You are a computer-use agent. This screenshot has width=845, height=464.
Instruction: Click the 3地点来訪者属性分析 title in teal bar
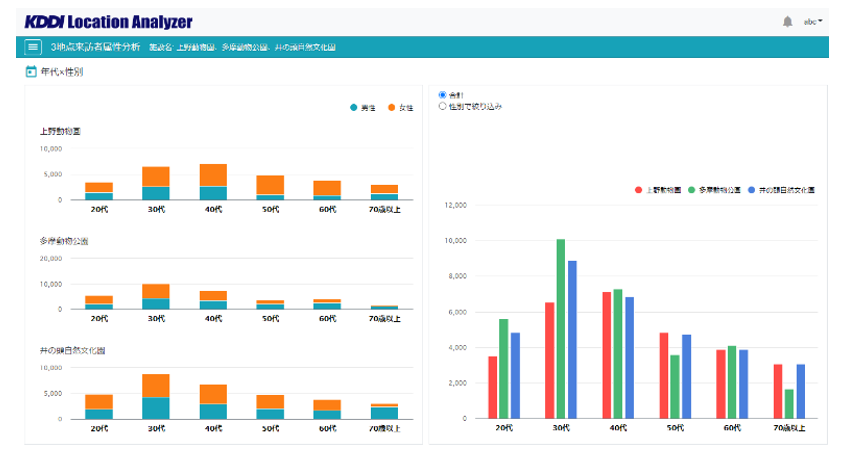click(x=95, y=47)
